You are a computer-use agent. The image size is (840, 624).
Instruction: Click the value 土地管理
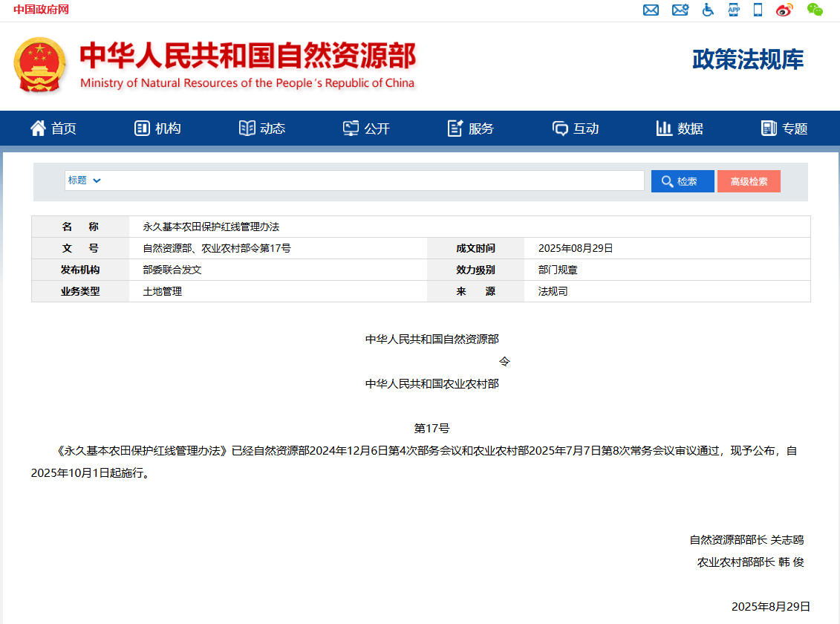point(163,291)
